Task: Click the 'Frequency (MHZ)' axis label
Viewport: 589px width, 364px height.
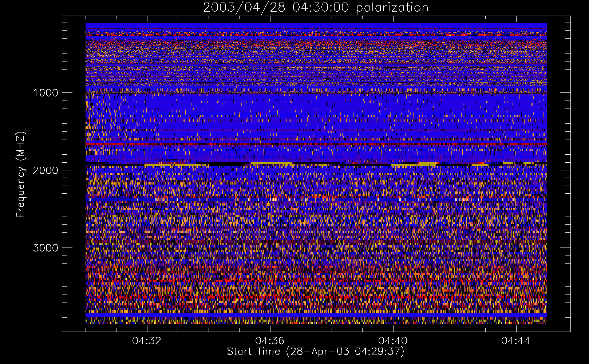Action: pyautogui.click(x=21, y=175)
